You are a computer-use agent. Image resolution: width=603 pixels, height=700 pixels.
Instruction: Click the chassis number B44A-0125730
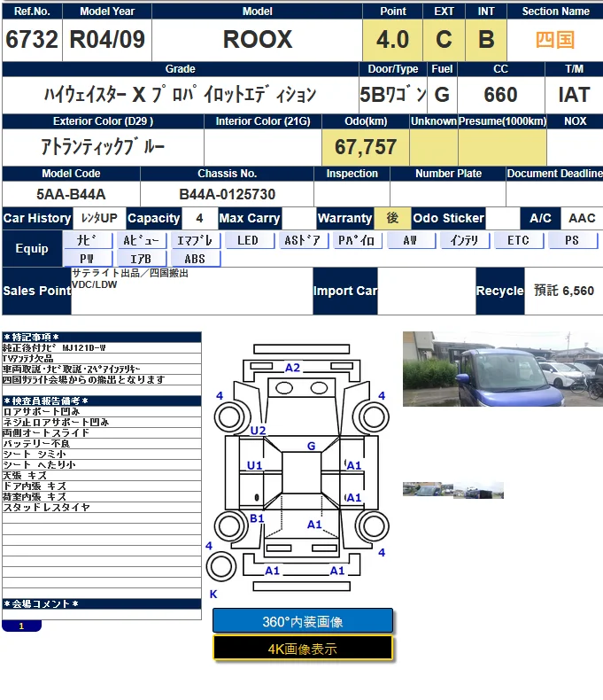[227, 194]
